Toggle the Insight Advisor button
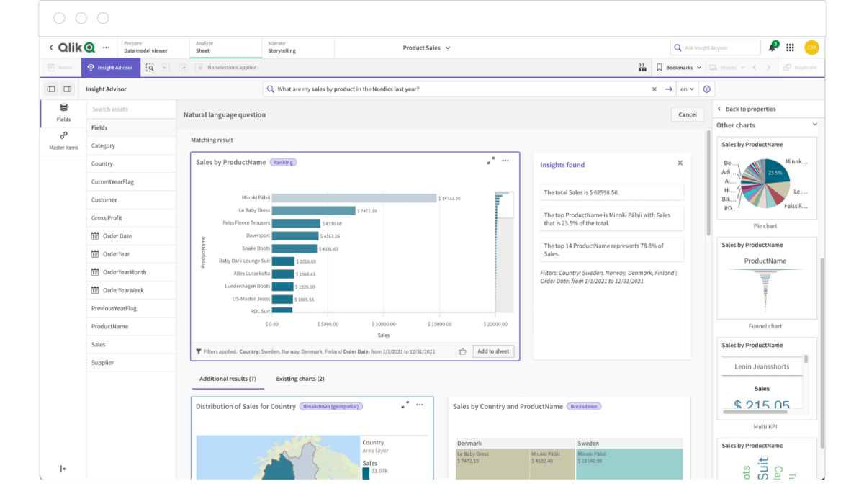The height and width of the screenshot is (504, 864). (110, 68)
